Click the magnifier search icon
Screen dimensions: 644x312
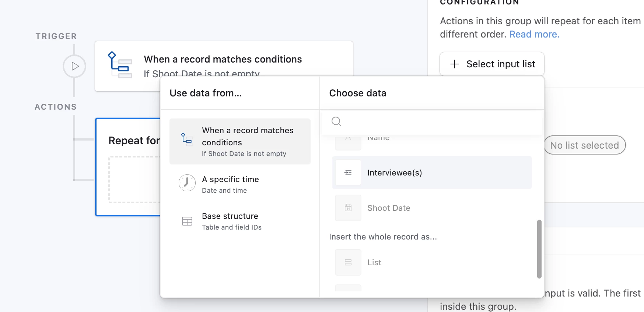(336, 121)
